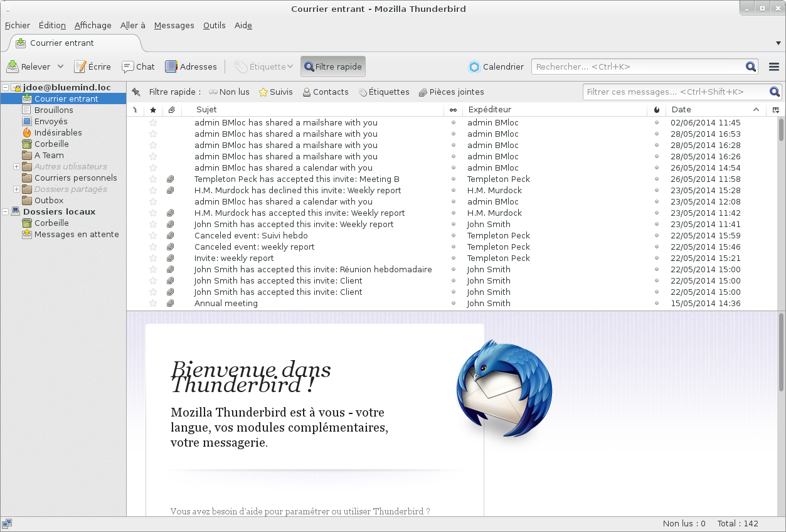
Task: Sort by the read status glasses column
Action: (x=453, y=110)
